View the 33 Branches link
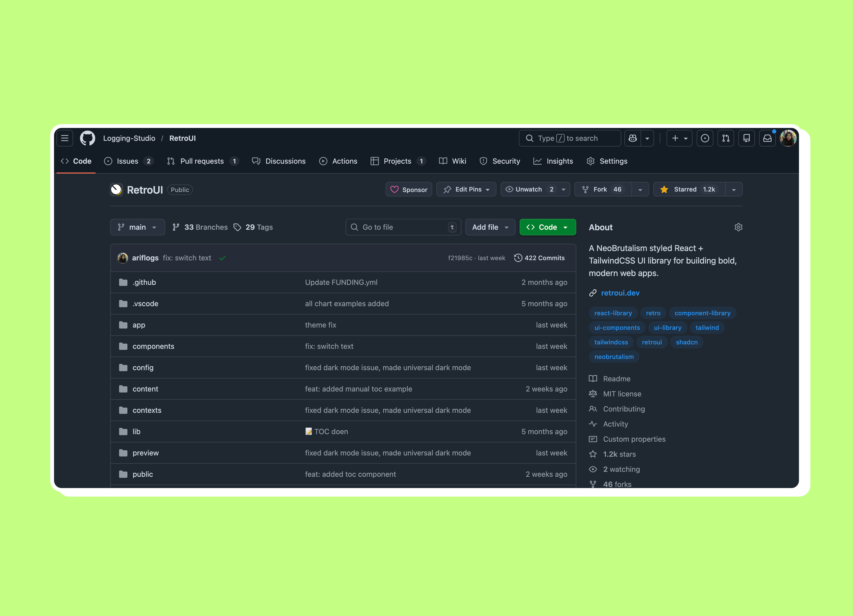The height and width of the screenshot is (616, 853). 200,227
